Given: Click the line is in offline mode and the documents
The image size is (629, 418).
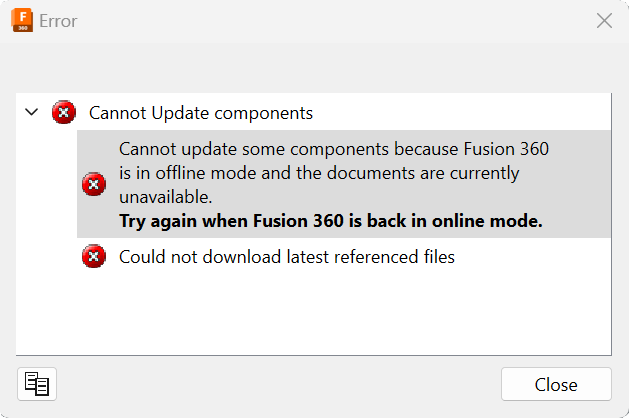Looking at the screenshot, I should pyautogui.click(x=319, y=173).
